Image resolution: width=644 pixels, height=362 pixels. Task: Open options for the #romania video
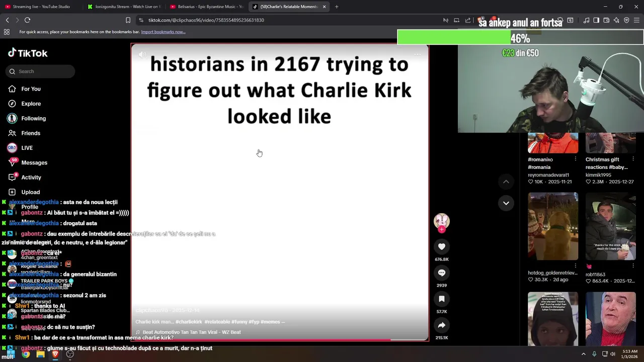[576, 159]
